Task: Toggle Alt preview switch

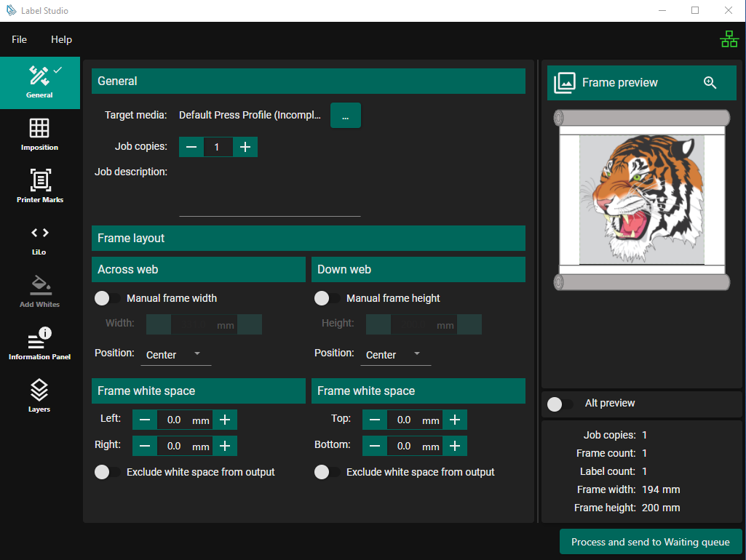Action: (560, 404)
